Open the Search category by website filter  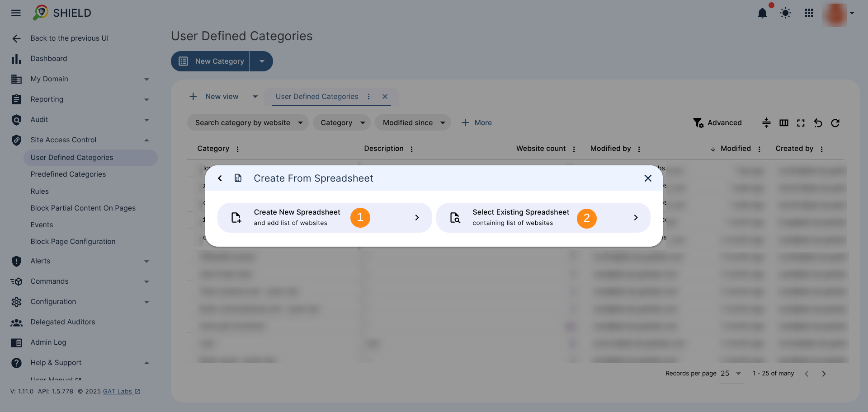(x=248, y=123)
